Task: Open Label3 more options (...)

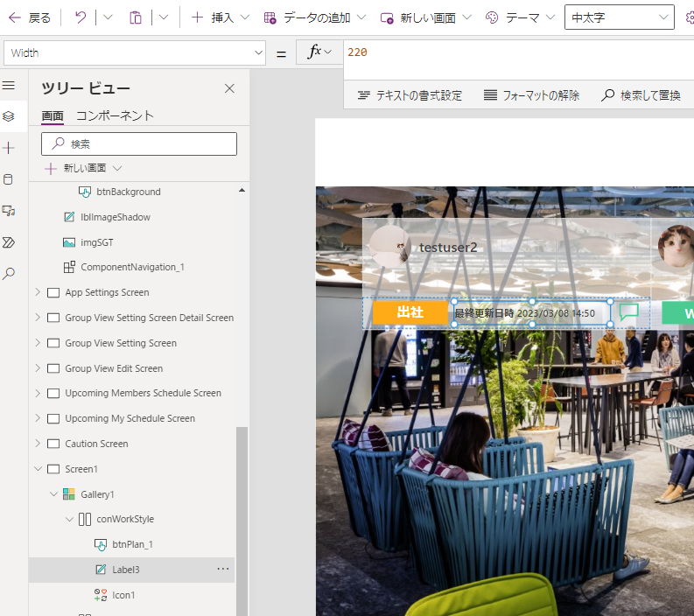Action: click(222, 569)
